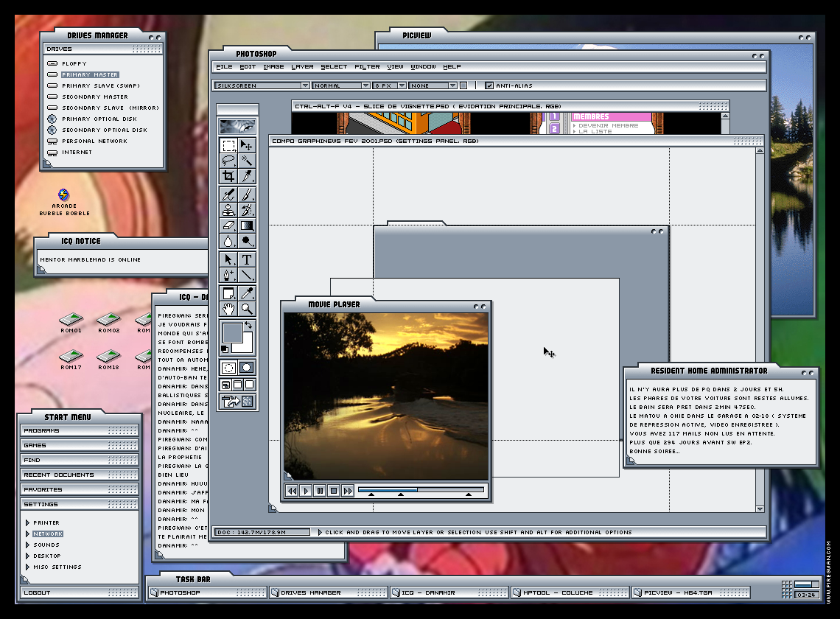Open the File menu in Photoshop
The width and height of the screenshot is (840, 619).
[224, 66]
